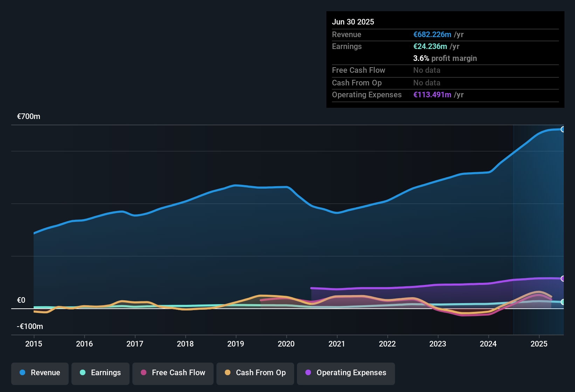Click the orange Cash From Op dot
The height and width of the screenshot is (392, 575).
tap(228, 372)
